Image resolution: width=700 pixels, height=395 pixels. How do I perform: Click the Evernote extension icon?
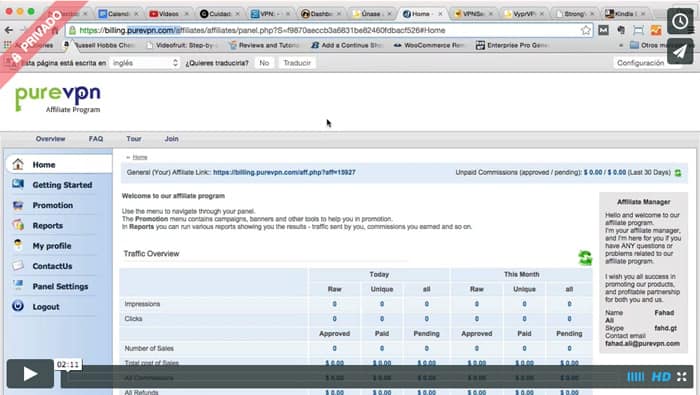pos(621,30)
